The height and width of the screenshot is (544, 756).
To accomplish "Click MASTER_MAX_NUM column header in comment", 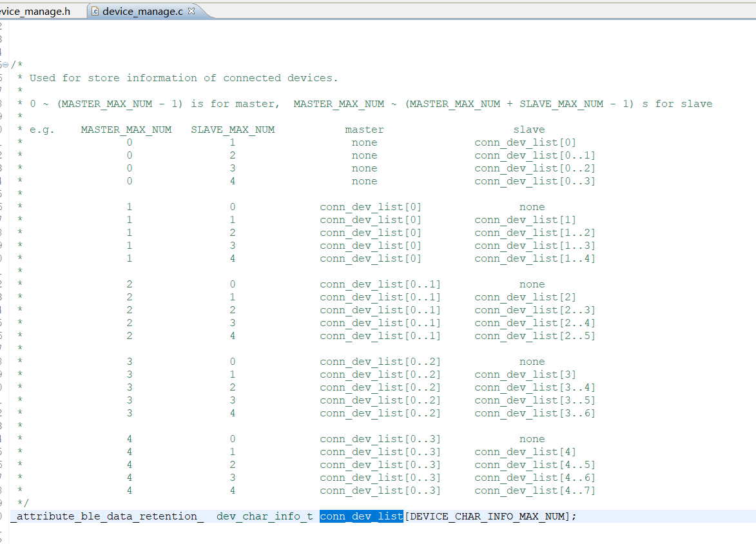I will [x=126, y=129].
